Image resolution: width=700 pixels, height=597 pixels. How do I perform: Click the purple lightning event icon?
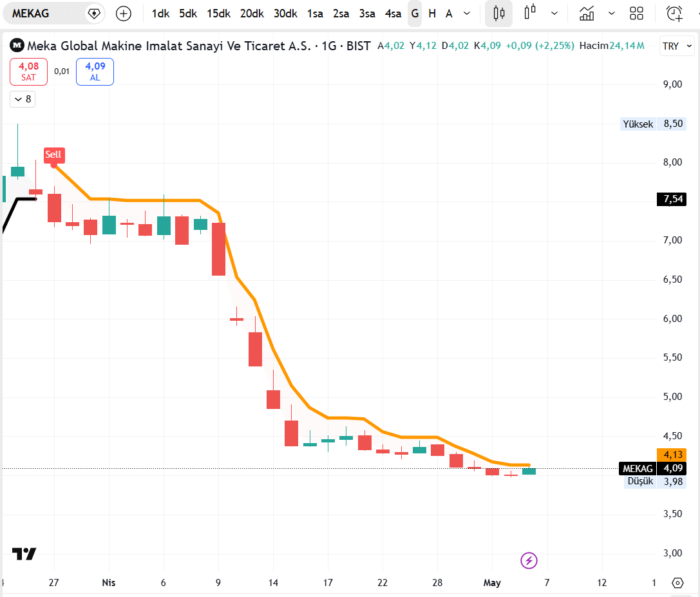point(529,560)
